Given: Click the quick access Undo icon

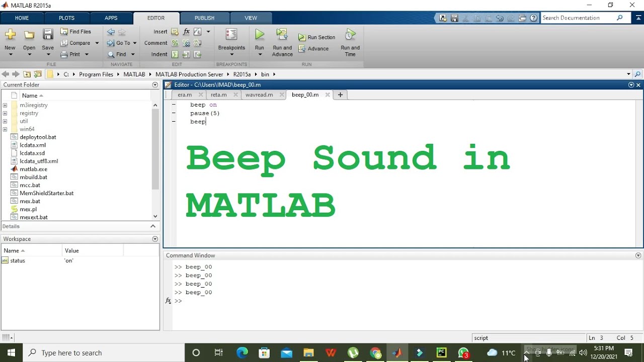Looking at the screenshot, I should 500,18.
